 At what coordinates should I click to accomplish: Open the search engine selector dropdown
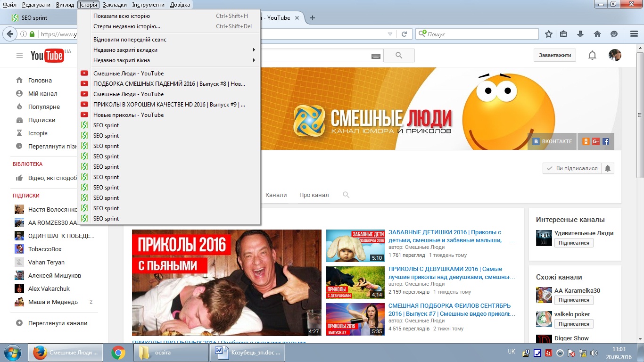(422, 34)
